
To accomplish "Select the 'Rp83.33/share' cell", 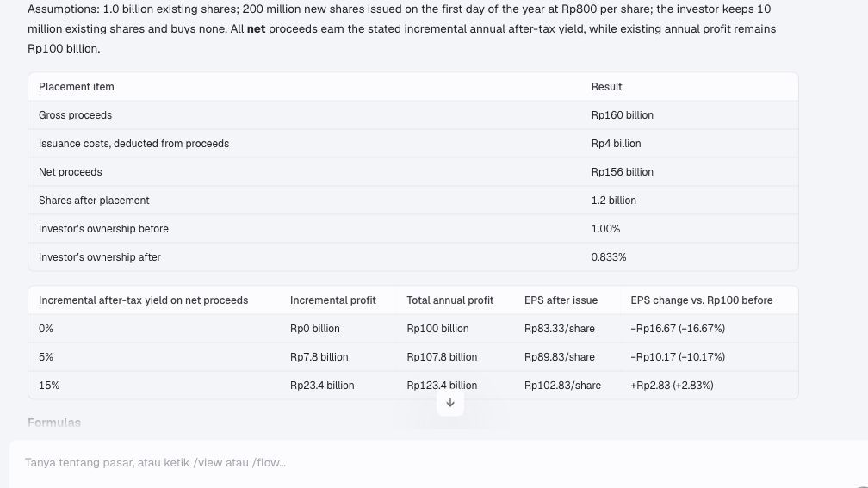I will (x=560, y=329).
